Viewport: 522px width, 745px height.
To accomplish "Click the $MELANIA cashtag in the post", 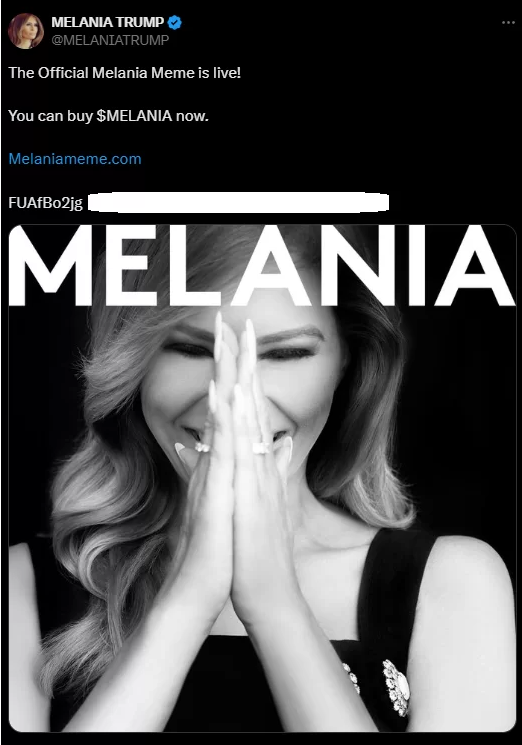I will click(x=134, y=116).
